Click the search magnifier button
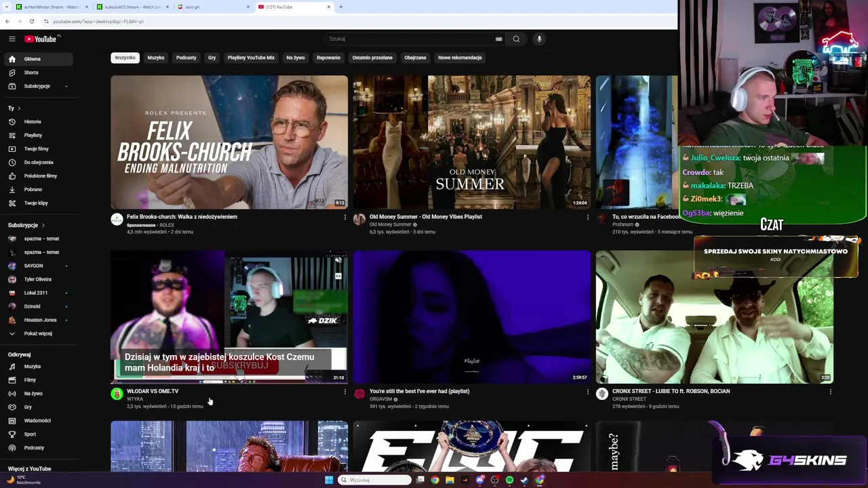 coord(516,39)
